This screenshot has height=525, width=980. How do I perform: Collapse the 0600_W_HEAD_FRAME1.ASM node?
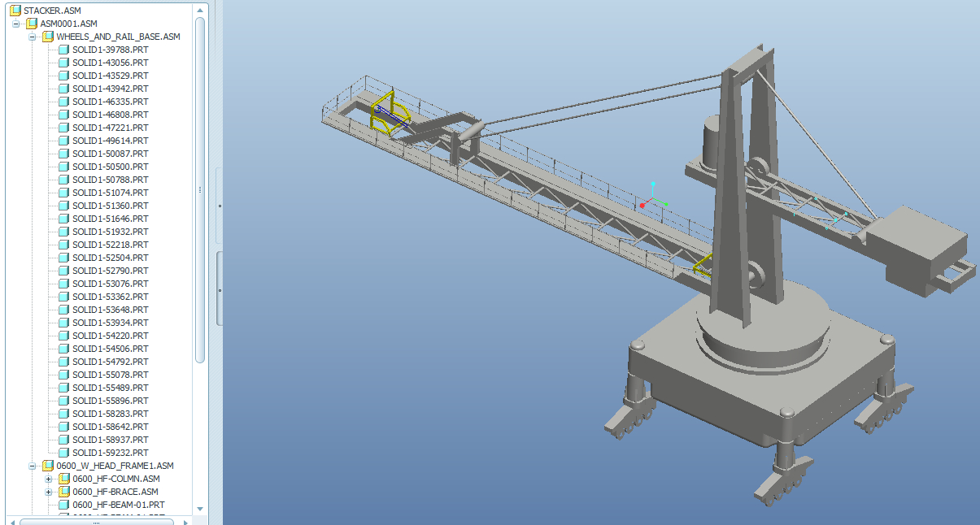tap(32, 466)
